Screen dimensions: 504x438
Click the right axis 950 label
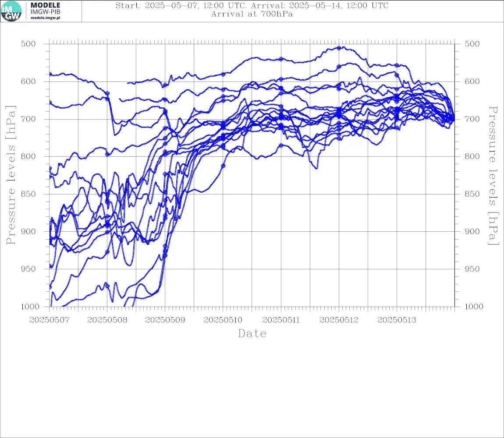[x=472, y=268]
